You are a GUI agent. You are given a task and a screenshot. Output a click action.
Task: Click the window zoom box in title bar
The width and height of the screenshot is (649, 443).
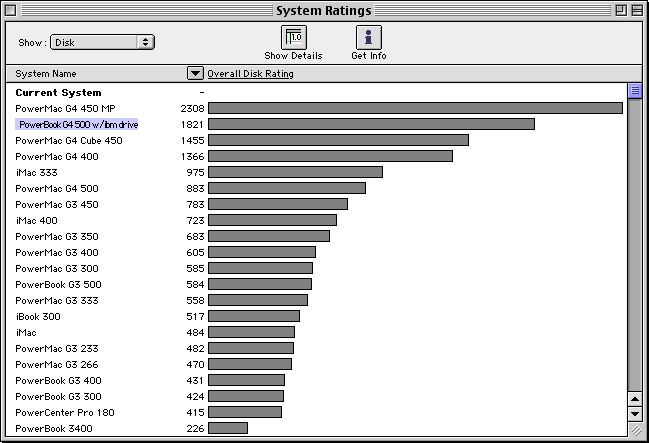tap(621, 10)
